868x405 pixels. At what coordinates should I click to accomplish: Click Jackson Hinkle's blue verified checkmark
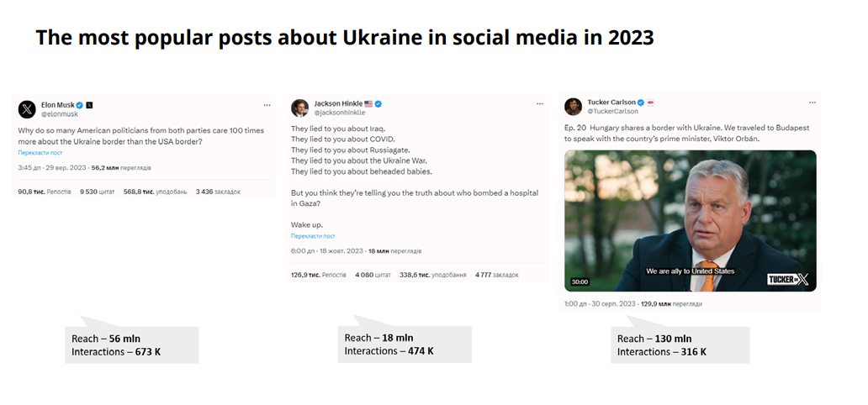pos(378,103)
